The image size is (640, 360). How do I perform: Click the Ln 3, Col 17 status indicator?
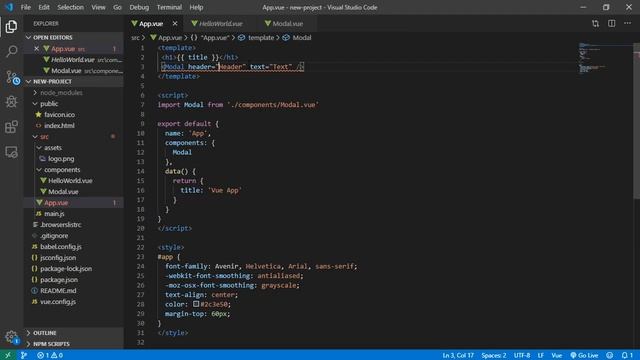click(458, 356)
